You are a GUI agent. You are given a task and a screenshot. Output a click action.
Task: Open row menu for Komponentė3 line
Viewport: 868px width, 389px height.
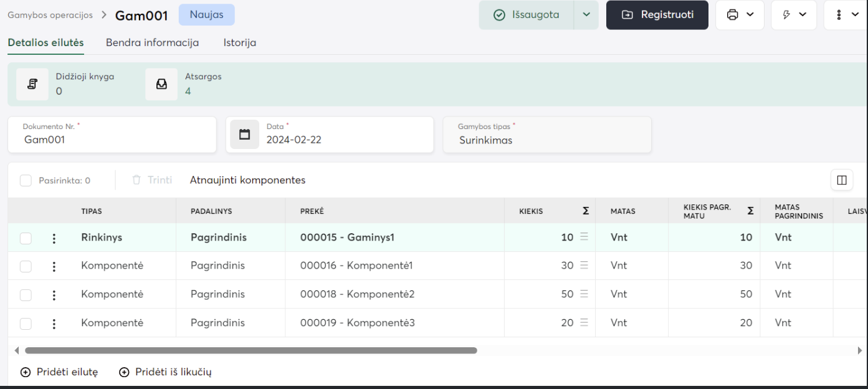(x=54, y=324)
